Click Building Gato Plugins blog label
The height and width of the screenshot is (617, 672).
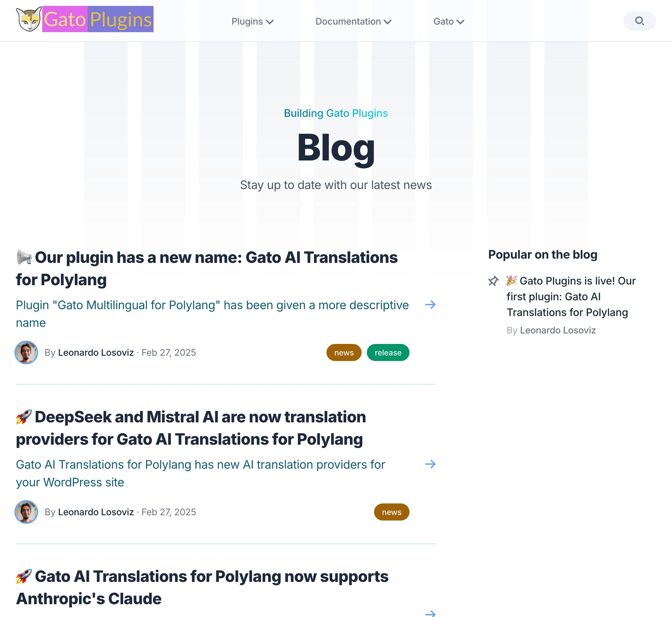click(336, 113)
